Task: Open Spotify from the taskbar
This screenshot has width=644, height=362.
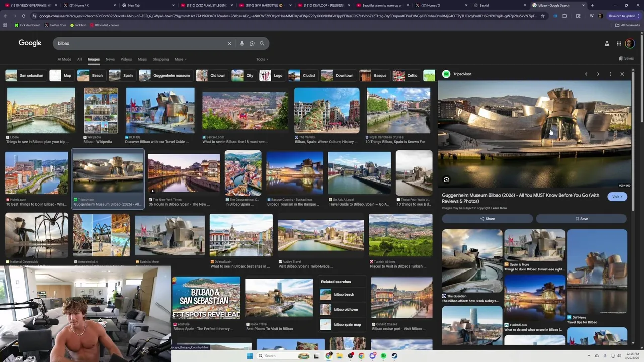Action: (383, 356)
